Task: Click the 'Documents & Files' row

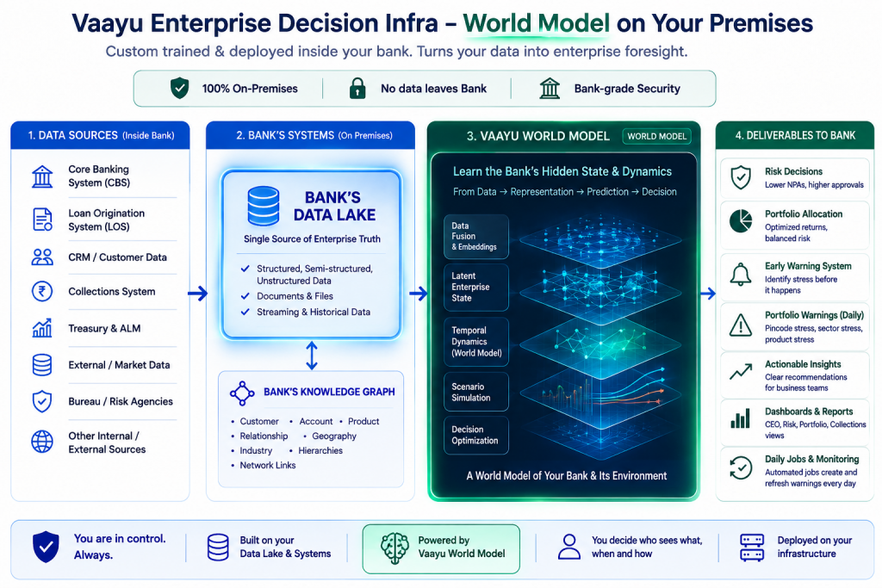Action: coord(287,296)
